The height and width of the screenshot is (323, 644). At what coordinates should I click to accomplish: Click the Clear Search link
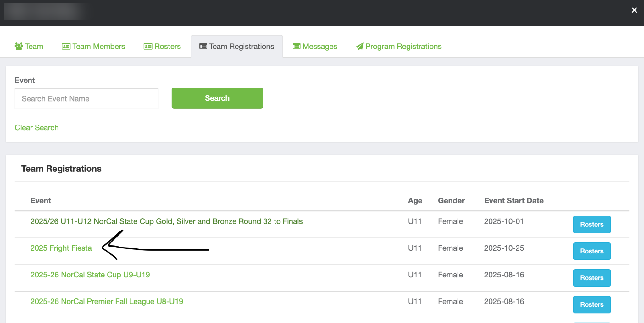click(36, 128)
